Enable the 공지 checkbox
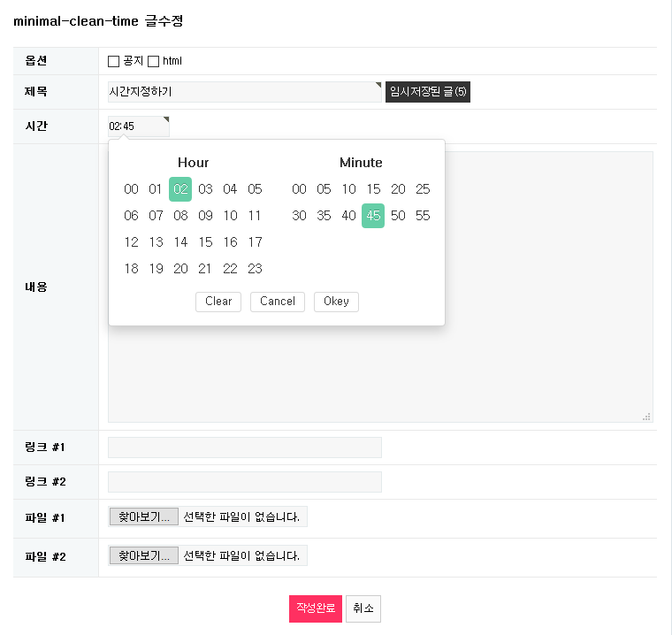The height and width of the screenshot is (635, 672). pos(113,62)
